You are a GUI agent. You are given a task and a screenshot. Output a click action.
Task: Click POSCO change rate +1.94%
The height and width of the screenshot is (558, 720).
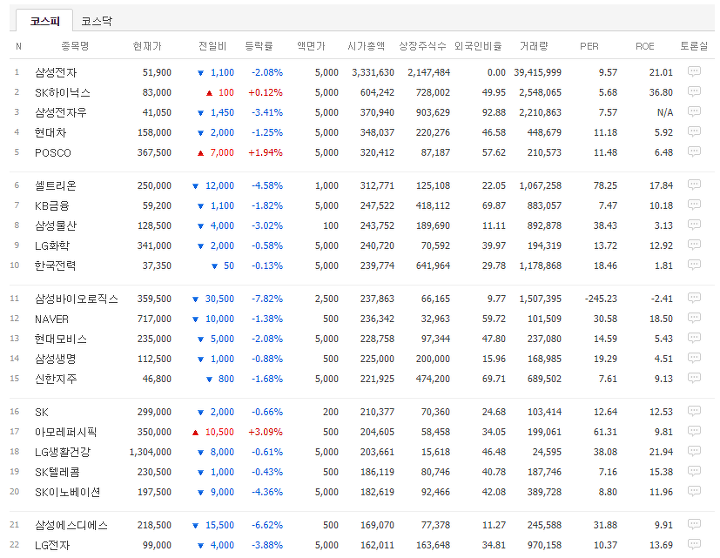pyautogui.click(x=265, y=153)
